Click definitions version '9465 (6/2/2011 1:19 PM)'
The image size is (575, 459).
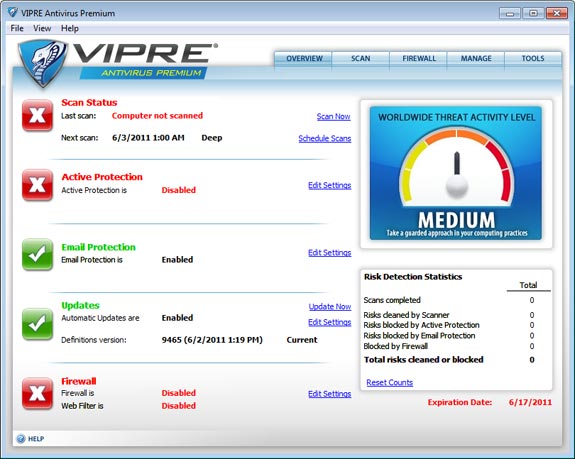(x=212, y=340)
